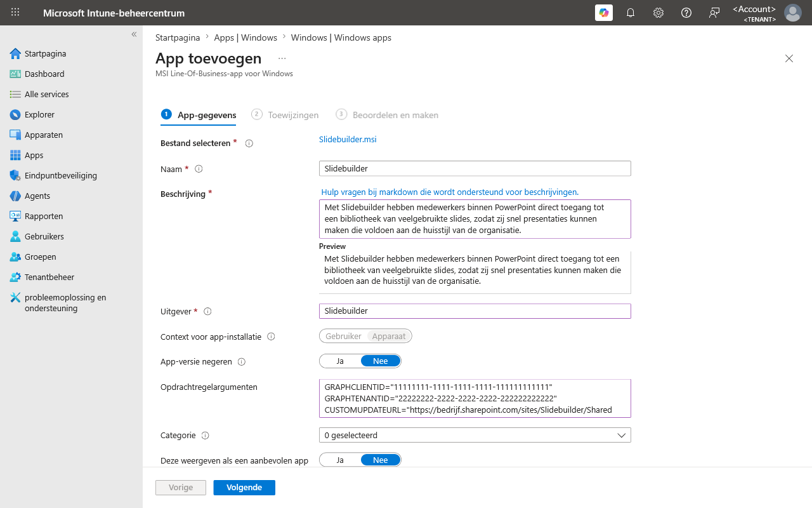Choose Gebruiker install context
Image resolution: width=812 pixels, height=508 pixels.
click(x=343, y=336)
